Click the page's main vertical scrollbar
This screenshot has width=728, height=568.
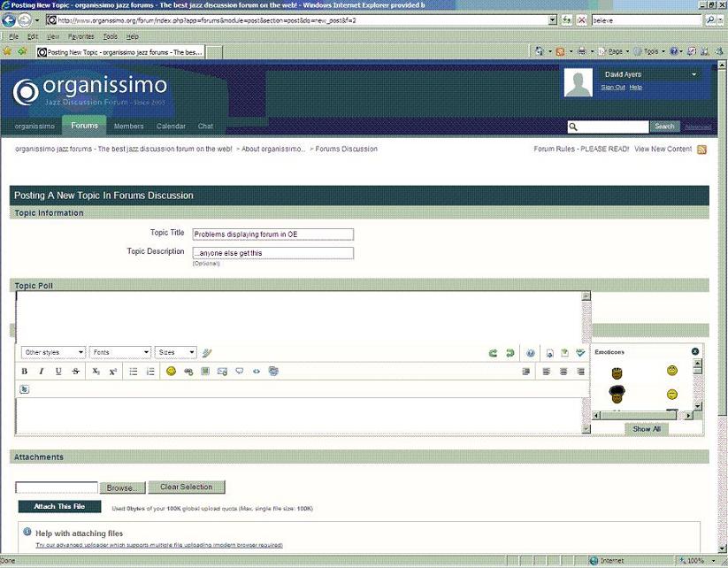(x=722, y=306)
